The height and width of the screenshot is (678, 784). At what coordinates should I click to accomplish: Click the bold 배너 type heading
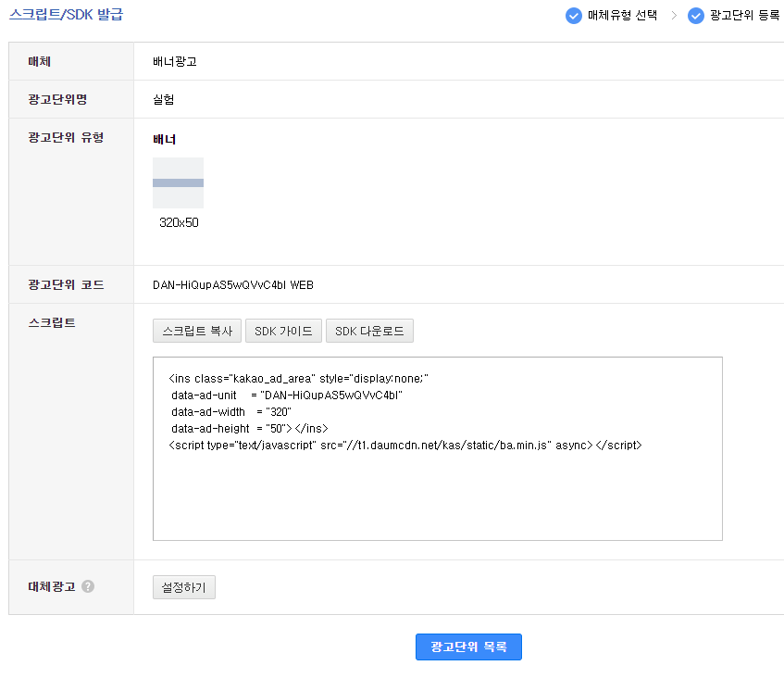click(x=164, y=139)
